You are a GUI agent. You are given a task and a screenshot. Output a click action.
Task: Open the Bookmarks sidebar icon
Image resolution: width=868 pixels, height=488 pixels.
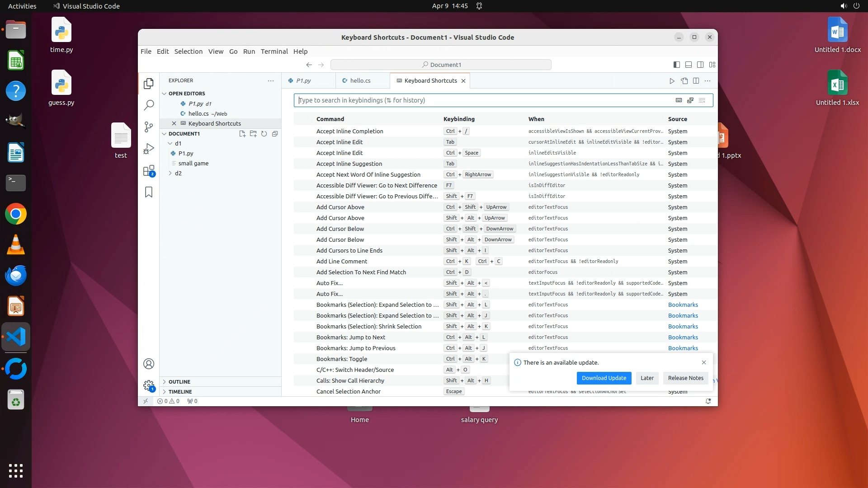pos(149,192)
